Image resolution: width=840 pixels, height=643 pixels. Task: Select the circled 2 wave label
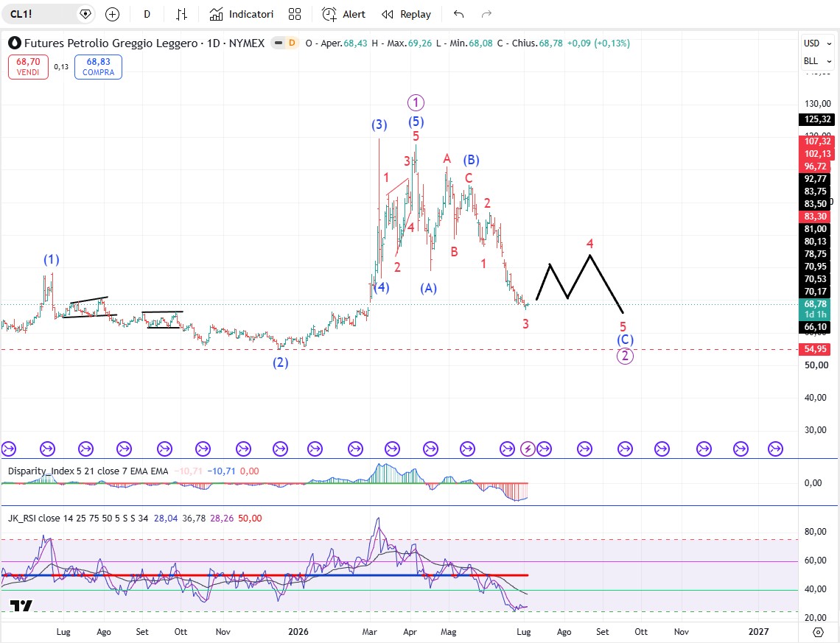click(x=625, y=356)
